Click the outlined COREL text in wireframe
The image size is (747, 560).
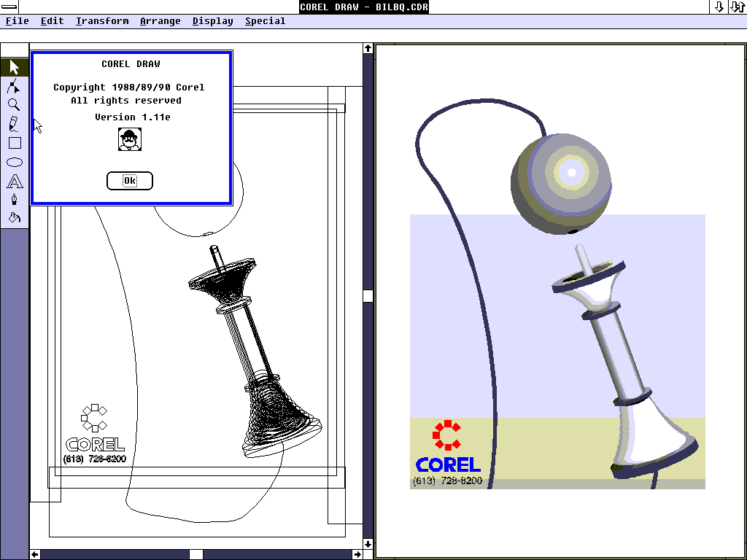(x=96, y=444)
